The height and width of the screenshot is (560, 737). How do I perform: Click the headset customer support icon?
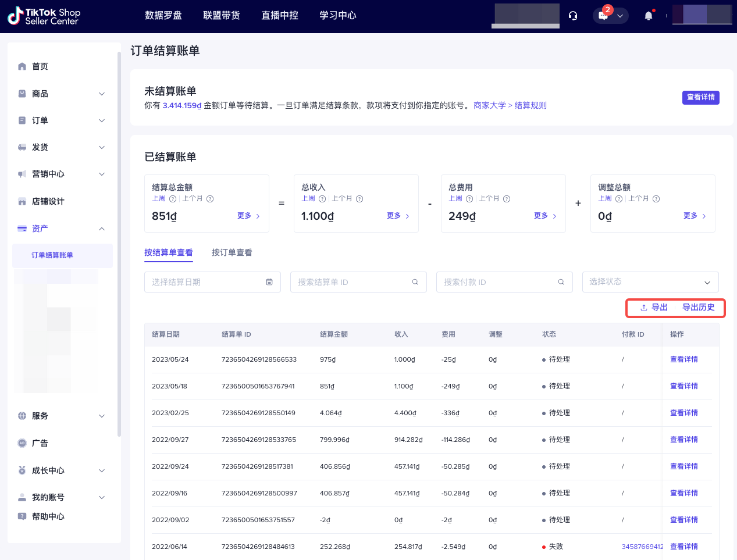[573, 16]
